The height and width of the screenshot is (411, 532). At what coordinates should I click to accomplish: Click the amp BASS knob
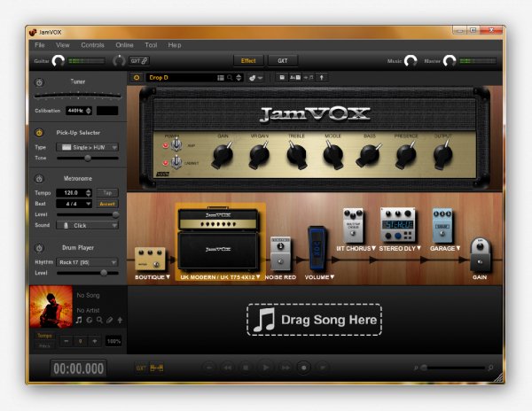tap(369, 155)
